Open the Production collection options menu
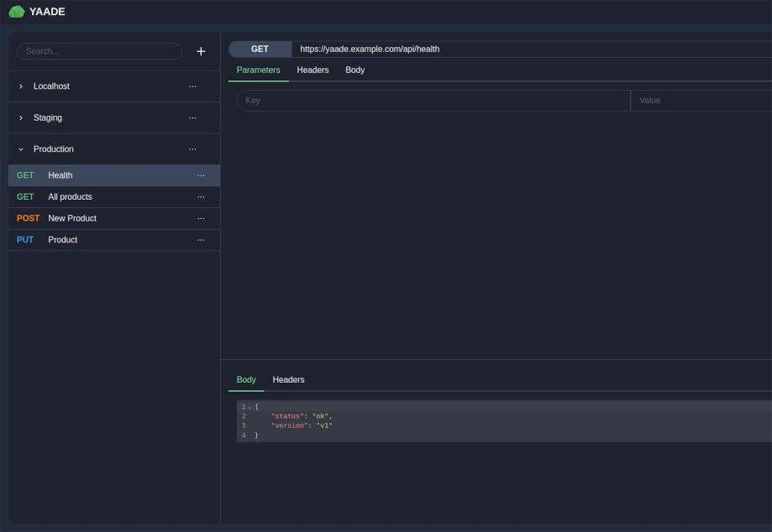 click(x=193, y=150)
